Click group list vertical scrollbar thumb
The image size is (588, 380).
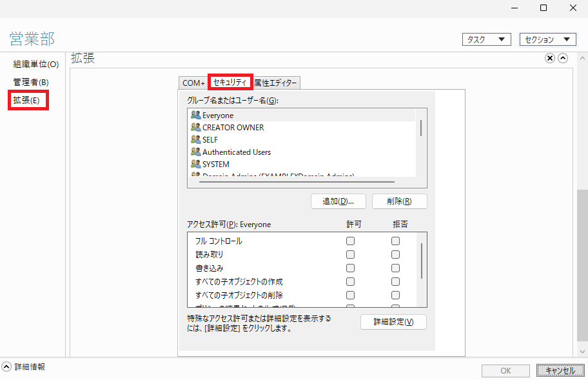pos(421,128)
